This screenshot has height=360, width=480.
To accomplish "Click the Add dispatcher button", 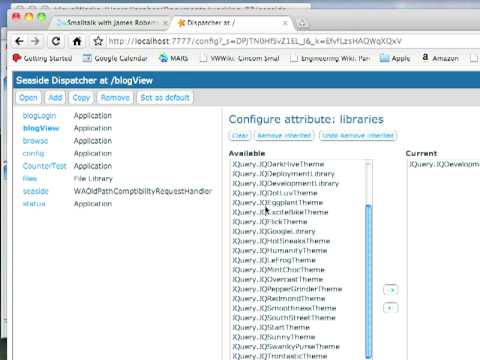I will pos(55,98).
